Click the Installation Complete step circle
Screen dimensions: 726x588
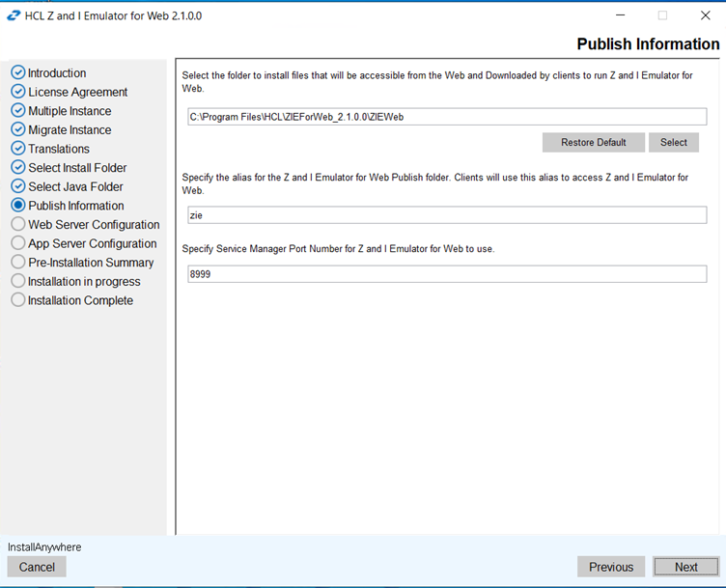click(18, 300)
